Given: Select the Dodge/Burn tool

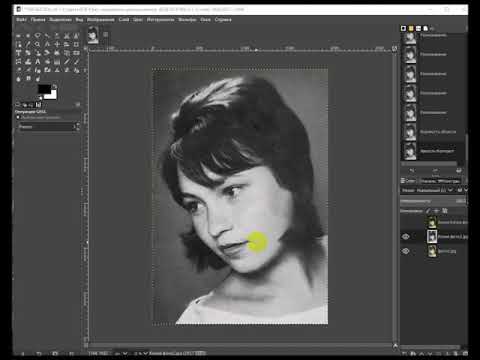Looking at the screenshot, I should tap(38, 79).
